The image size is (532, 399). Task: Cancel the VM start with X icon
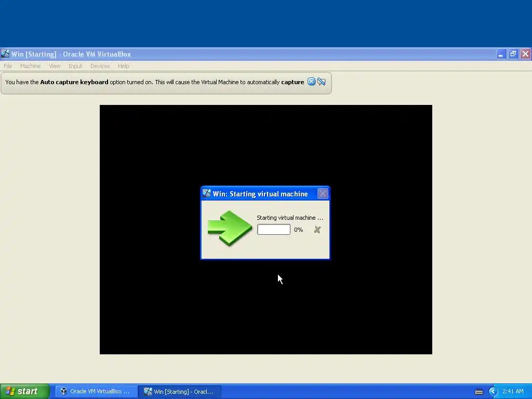317,230
